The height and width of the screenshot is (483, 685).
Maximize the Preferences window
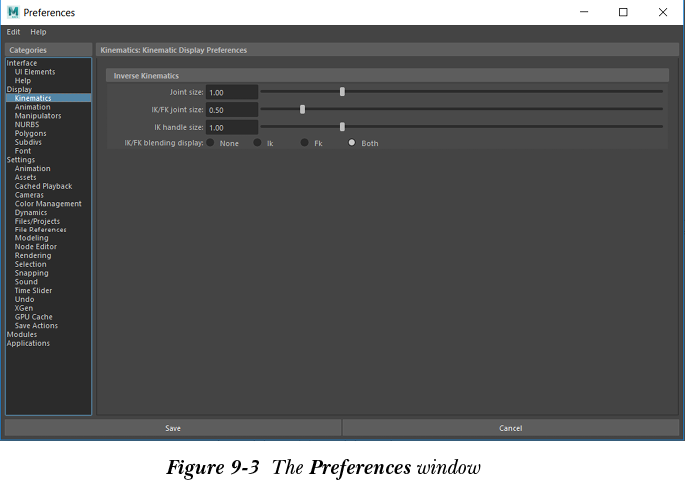tap(623, 12)
